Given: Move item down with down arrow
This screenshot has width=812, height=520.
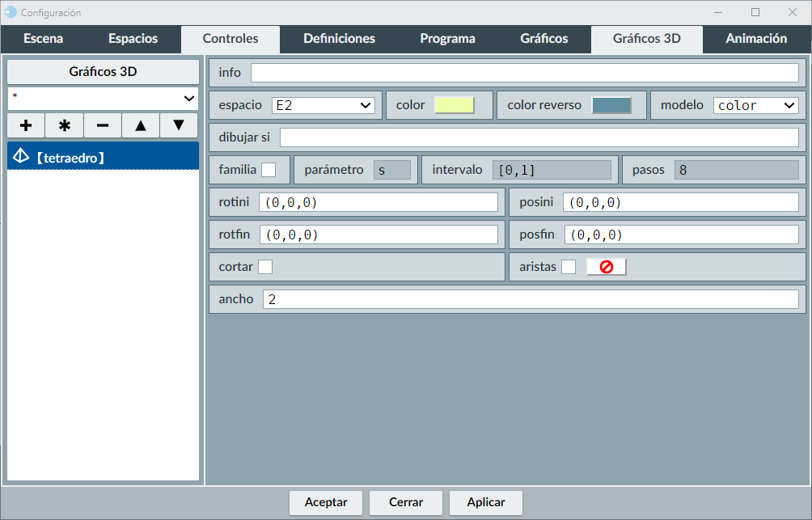Looking at the screenshot, I should coord(179,126).
